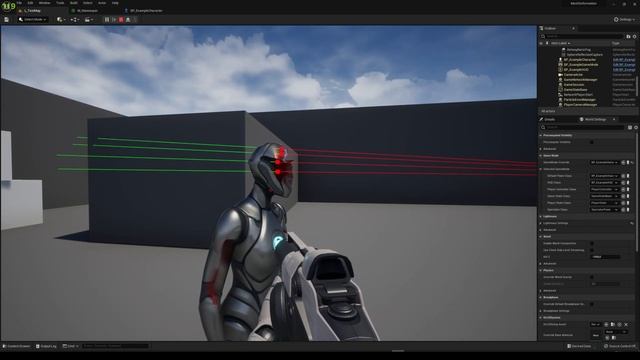Screen dimensions: 640x360
Task: Pause the play-in-editor simulation
Action: click(x=107, y=20)
